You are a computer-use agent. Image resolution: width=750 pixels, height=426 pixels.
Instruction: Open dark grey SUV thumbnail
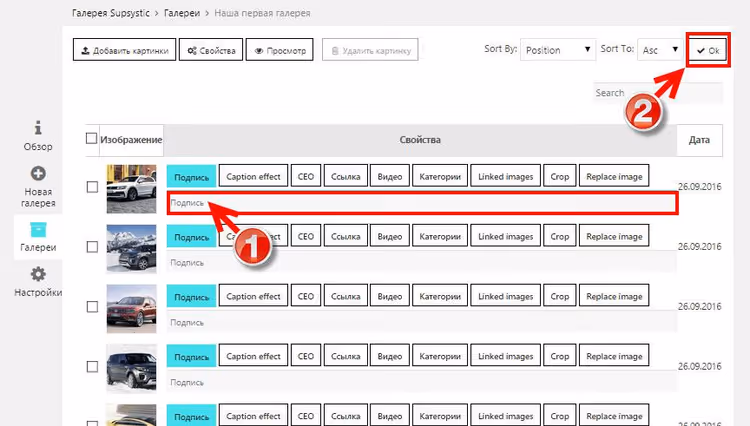click(132, 368)
